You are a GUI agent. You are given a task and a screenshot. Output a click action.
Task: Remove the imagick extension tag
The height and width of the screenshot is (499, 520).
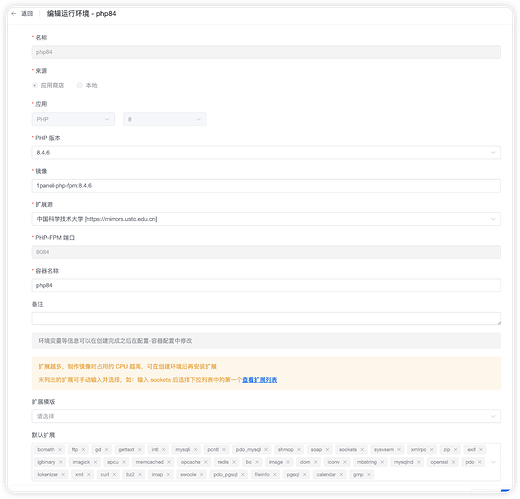tap(95, 462)
